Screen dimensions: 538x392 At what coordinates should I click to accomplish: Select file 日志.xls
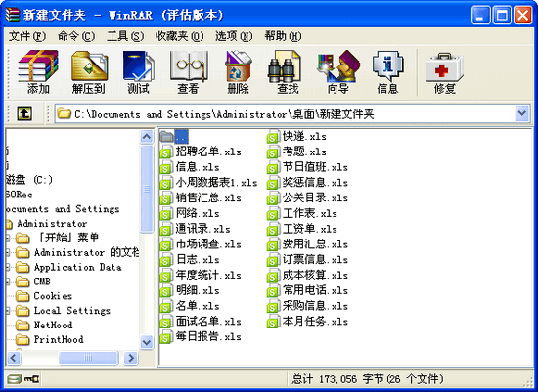point(190,260)
